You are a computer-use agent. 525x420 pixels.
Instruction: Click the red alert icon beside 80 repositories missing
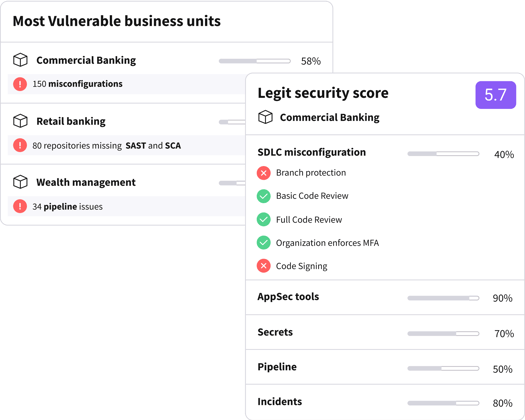[x=20, y=145]
